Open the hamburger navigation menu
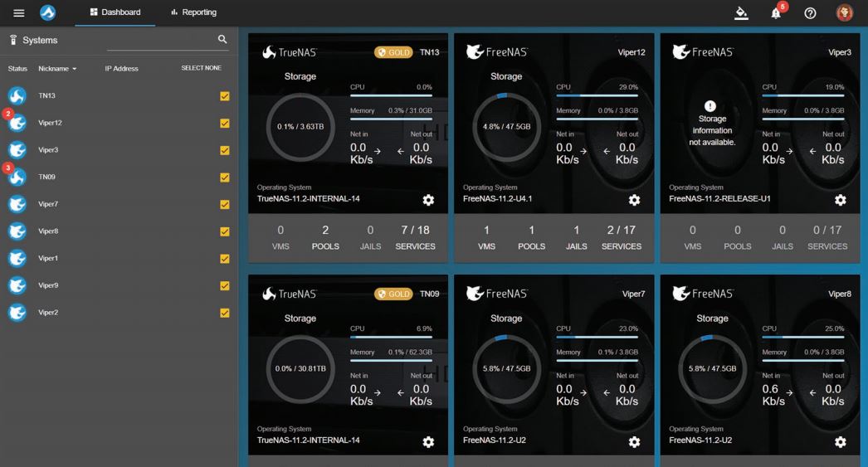This screenshot has width=868, height=467. (x=19, y=12)
